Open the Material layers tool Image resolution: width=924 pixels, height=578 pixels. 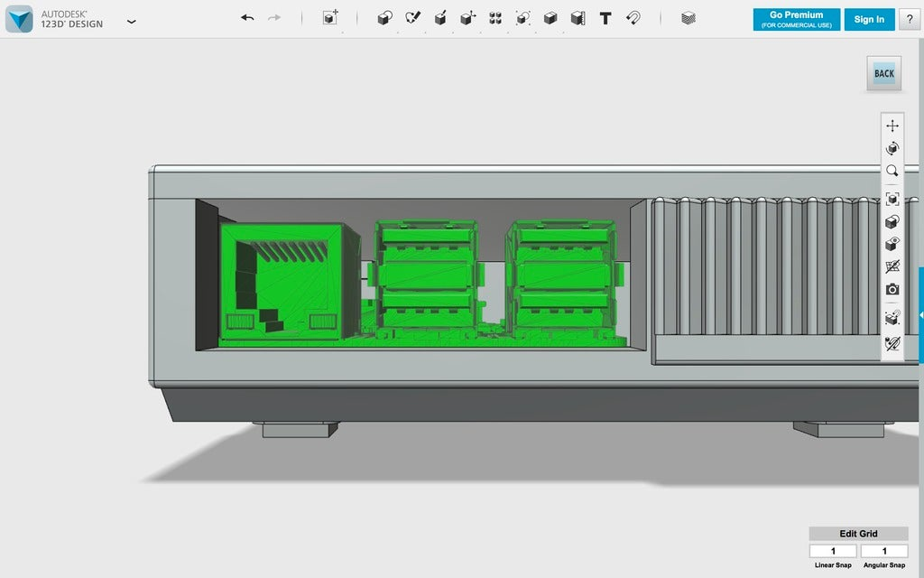[688, 18]
